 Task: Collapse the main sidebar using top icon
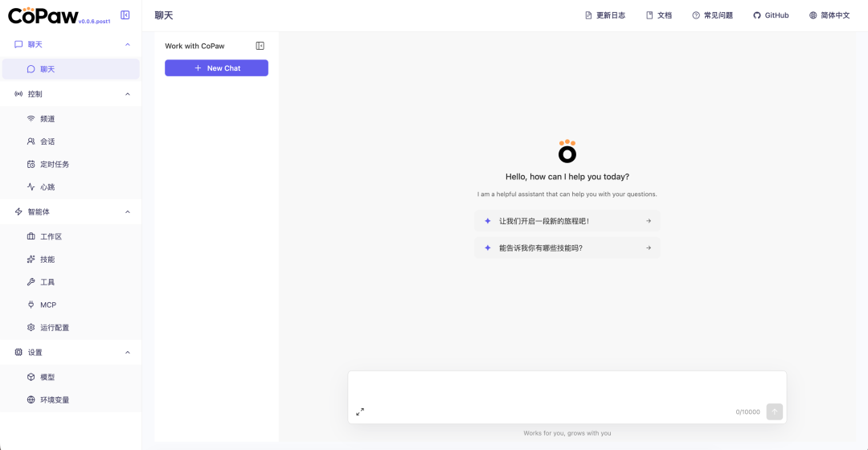pyautogui.click(x=125, y=14)
